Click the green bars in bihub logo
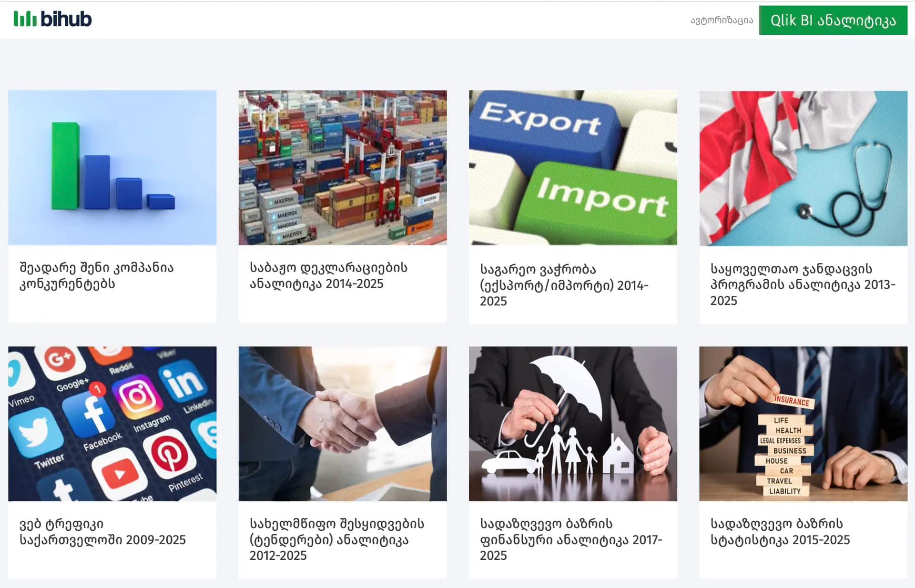 [x=25, y=19]
